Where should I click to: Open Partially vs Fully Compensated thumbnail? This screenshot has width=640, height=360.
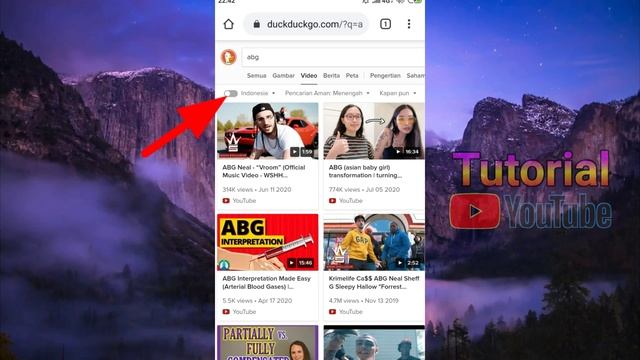pos(267,342)
